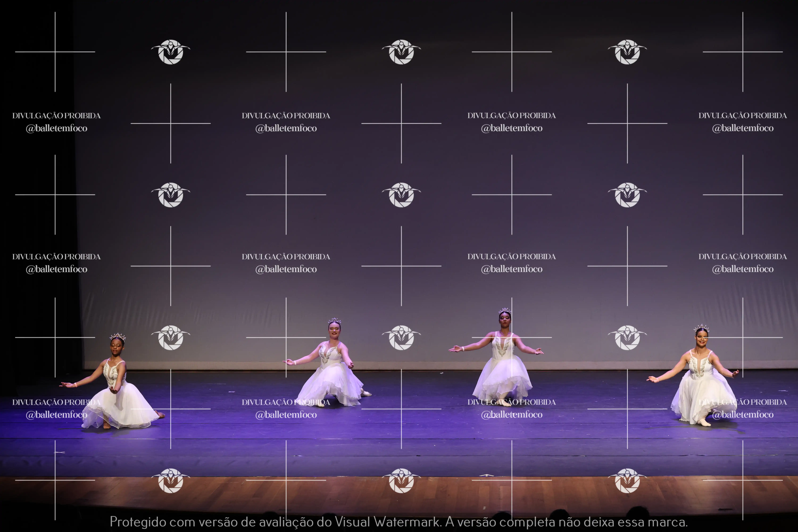Click the bottom-left logo on the wooden floor
798x532 pixels.
point(171,480)
